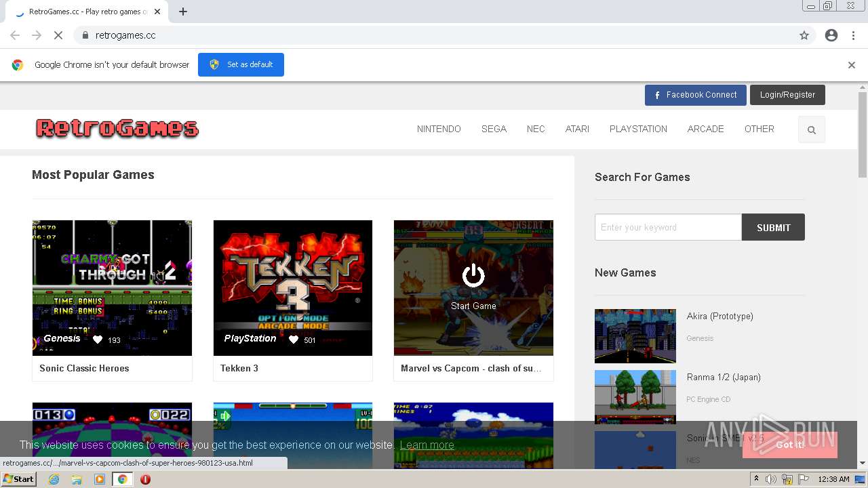Accept cookies with Got it! button
Viewport: 868px width, 488px height.
coord(790,445)
